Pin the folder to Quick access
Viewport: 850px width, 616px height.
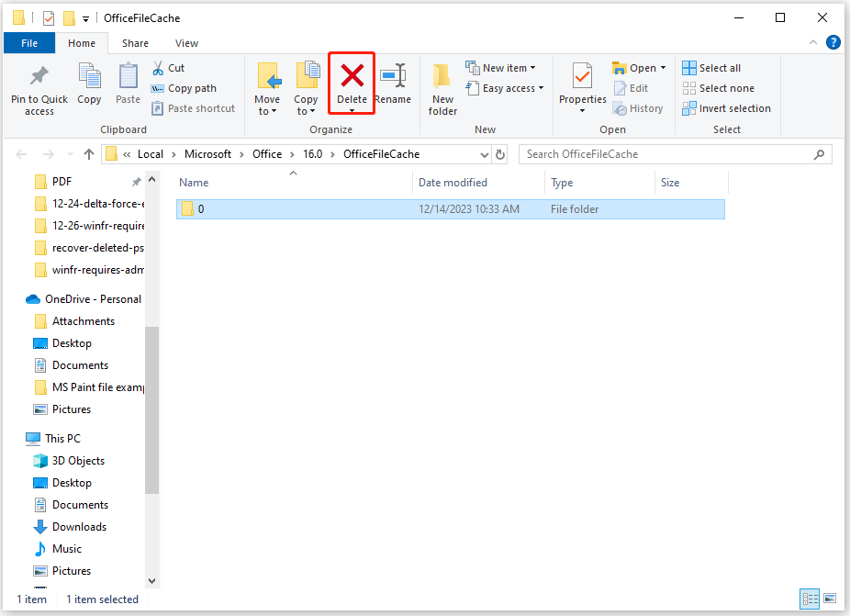(x=39, y=90)
